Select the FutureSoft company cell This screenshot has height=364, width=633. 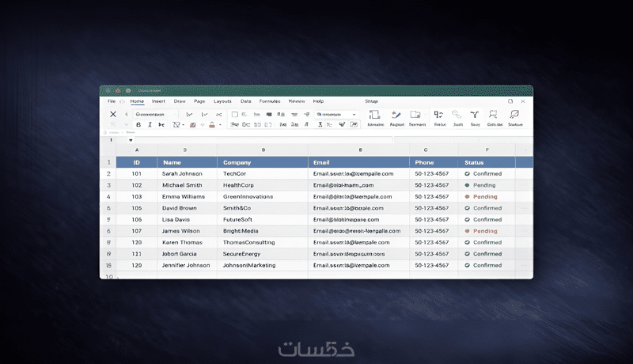[263, 219]
